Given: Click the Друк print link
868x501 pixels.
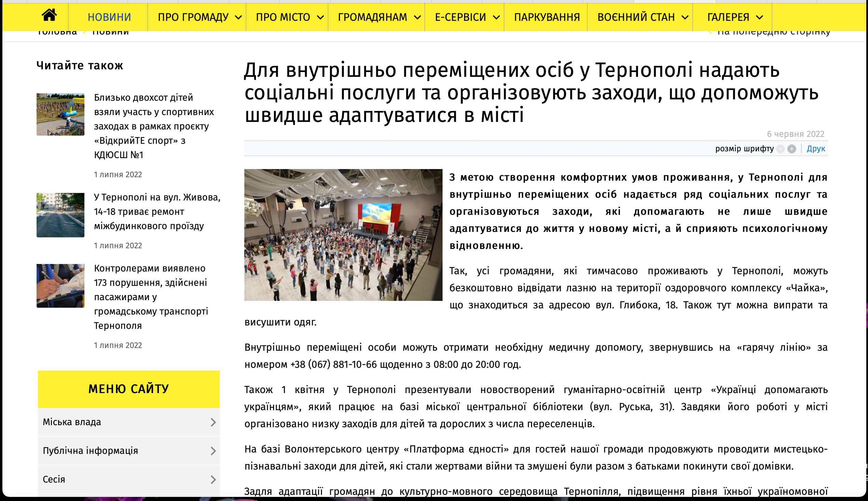Looking at the screenshot, I should tap(816, 149).
